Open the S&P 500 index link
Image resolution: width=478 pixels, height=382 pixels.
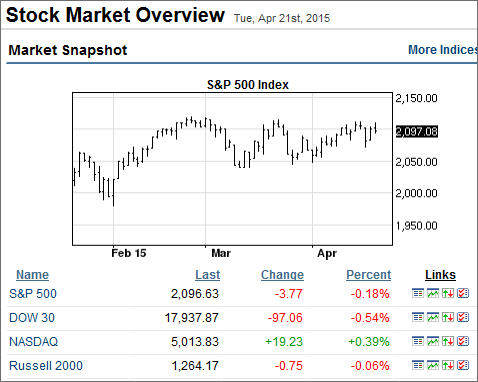[x=33, y=294]
